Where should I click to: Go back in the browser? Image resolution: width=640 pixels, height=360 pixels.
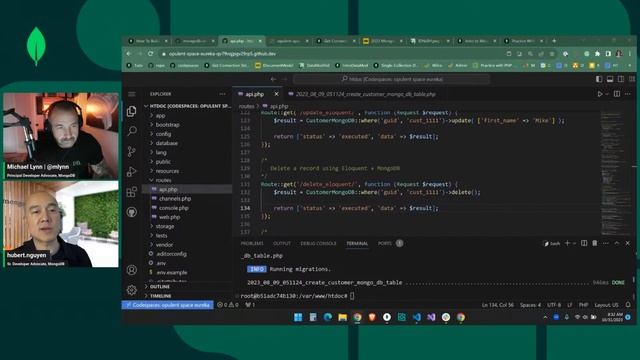click(x=129, y=53)
